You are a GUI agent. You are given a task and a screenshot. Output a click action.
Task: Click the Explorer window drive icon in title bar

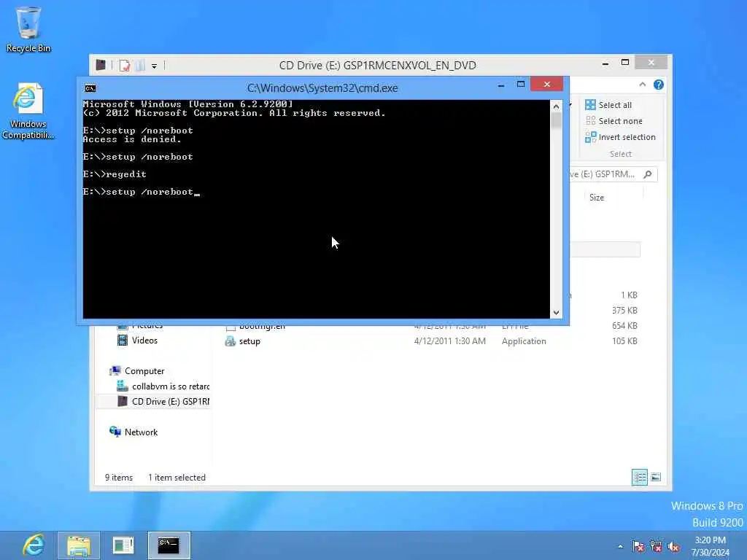pos(100,65)
